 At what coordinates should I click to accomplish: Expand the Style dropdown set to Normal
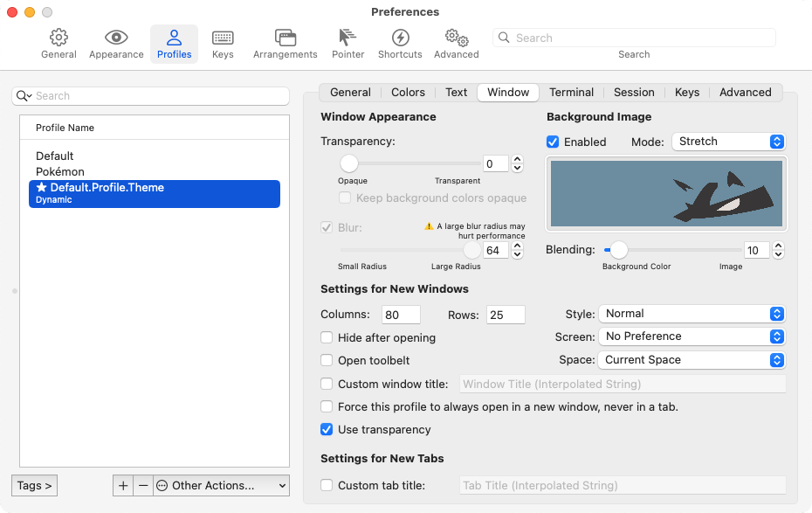[692, 314]
